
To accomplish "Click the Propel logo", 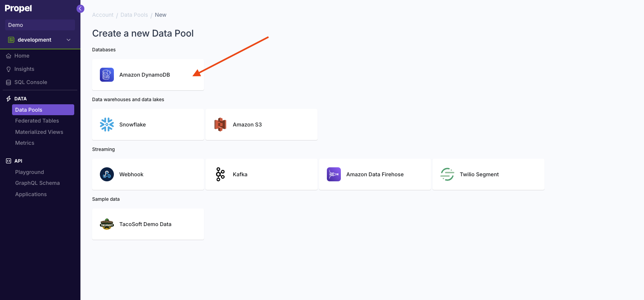I will 18,8.
